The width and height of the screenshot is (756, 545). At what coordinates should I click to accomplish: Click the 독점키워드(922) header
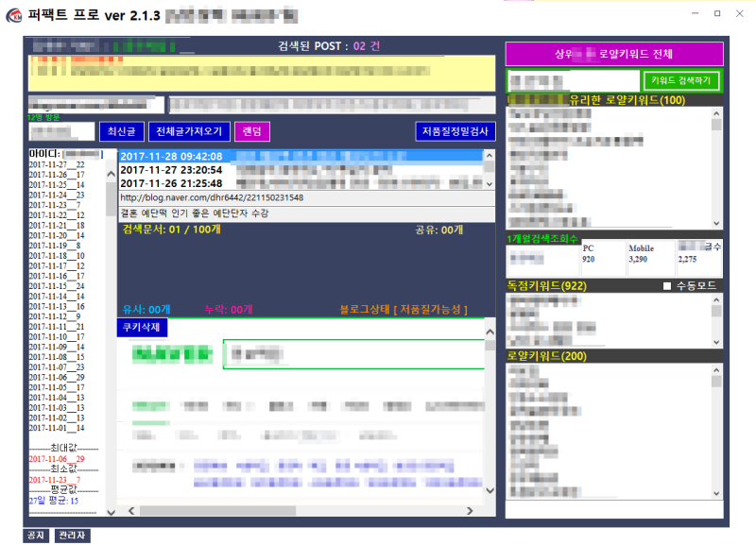click(x=547, y=286)
